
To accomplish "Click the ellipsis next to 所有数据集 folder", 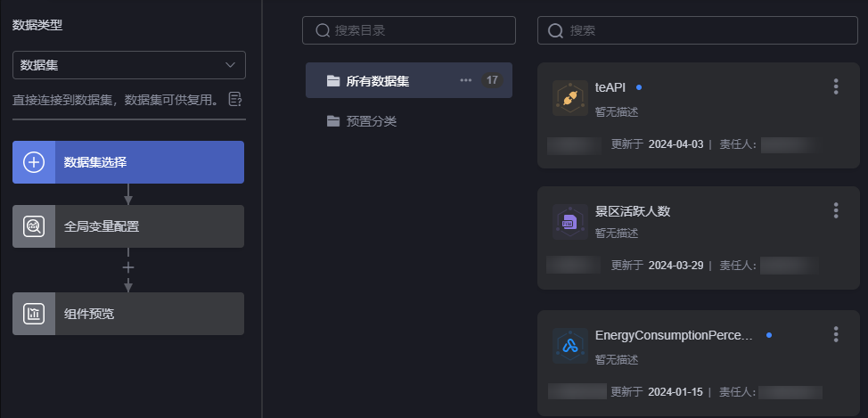I will coord(466,80).
